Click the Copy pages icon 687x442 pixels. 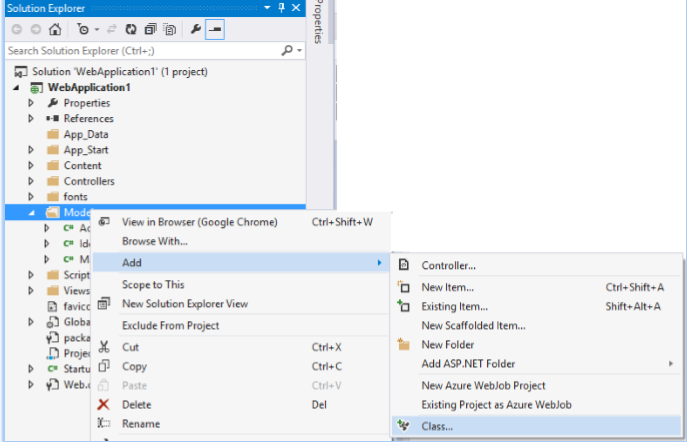pos(104,366)
